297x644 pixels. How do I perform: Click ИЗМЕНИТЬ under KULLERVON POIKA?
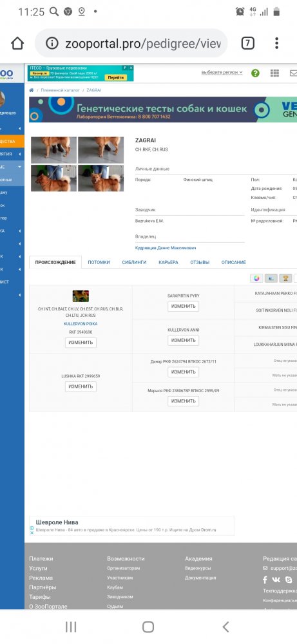tap(81, 343)
